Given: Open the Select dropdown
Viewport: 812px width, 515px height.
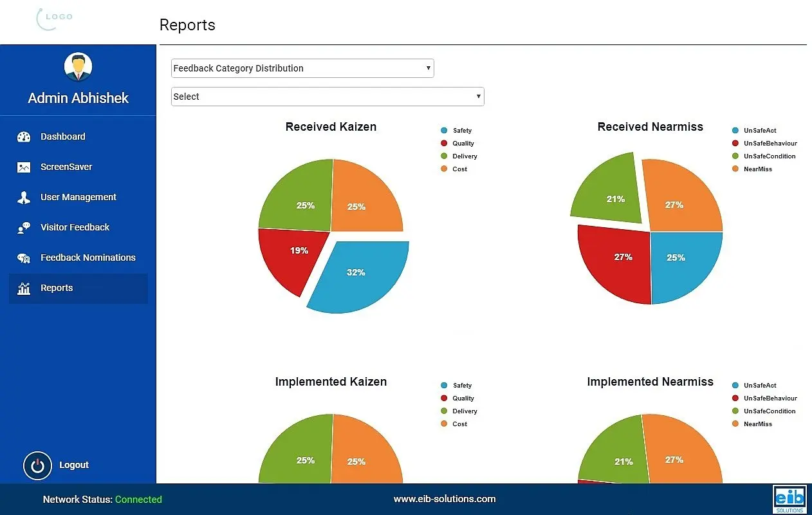Looking at the screenshot, I should pos(328,97).
